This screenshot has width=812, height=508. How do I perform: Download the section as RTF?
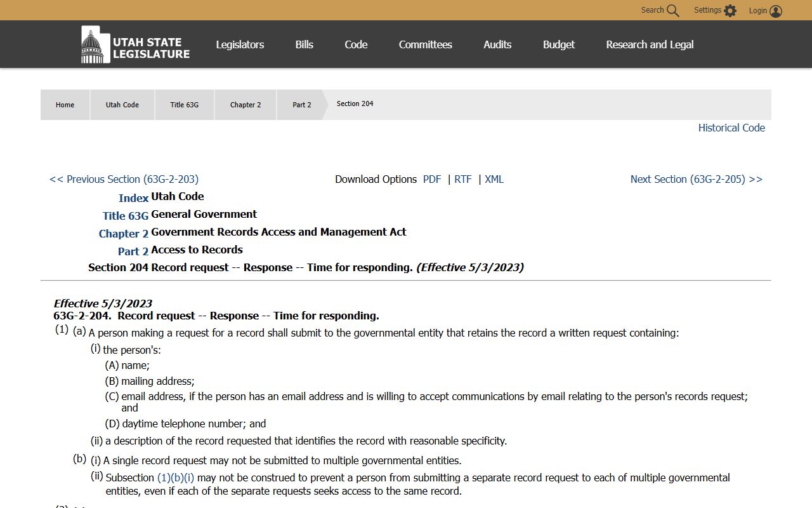[x=463, y=179]
